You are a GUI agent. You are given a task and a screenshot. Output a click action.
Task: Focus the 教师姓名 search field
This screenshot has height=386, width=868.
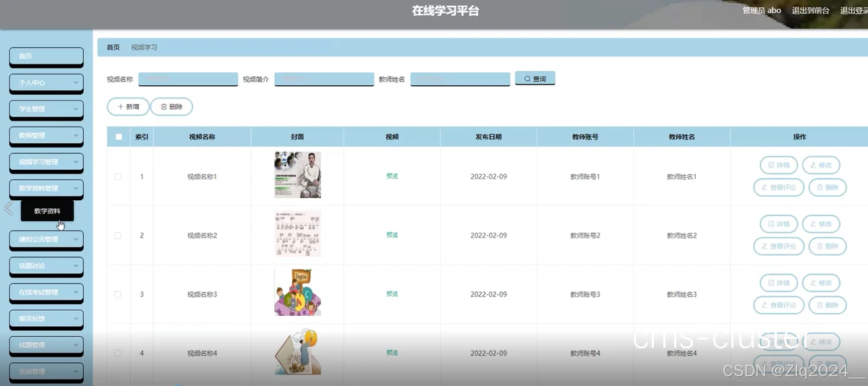[x=460, y=79]
